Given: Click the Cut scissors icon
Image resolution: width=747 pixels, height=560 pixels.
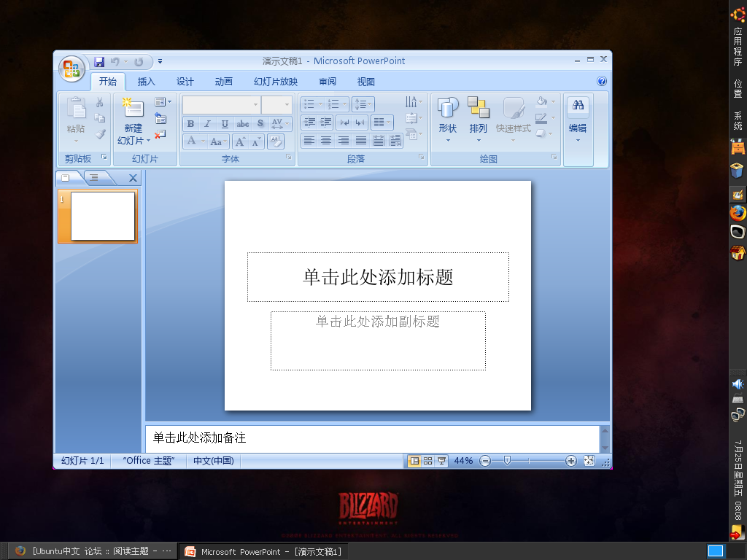Looking at the screenshot, I should click(99, 102).
